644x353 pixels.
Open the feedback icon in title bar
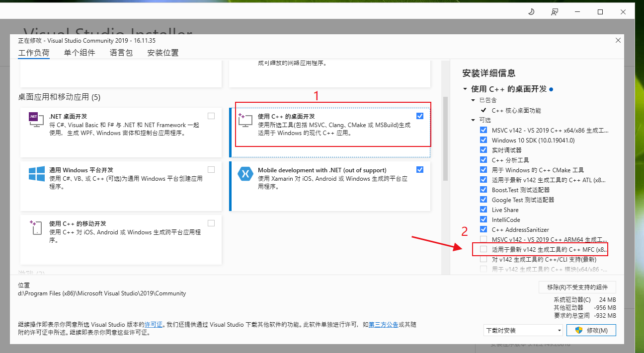point(555,11)
